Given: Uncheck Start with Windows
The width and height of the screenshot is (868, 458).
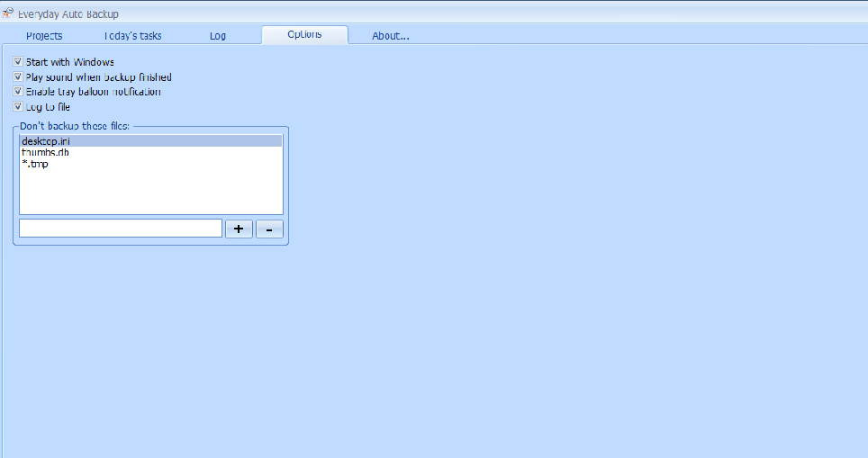Looking at the screenshot, I should (x=18, y=61).
